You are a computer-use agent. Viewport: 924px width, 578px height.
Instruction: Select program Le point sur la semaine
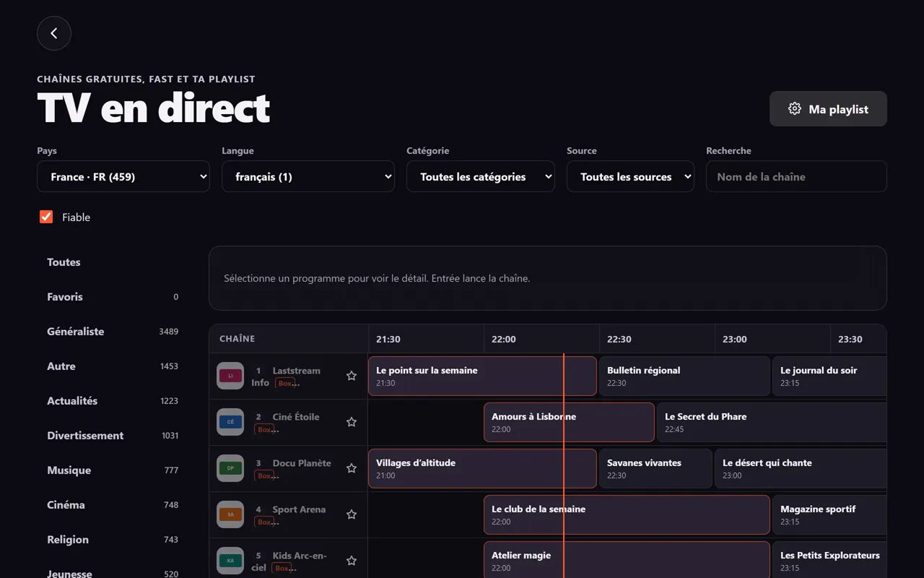coord(482,376)
